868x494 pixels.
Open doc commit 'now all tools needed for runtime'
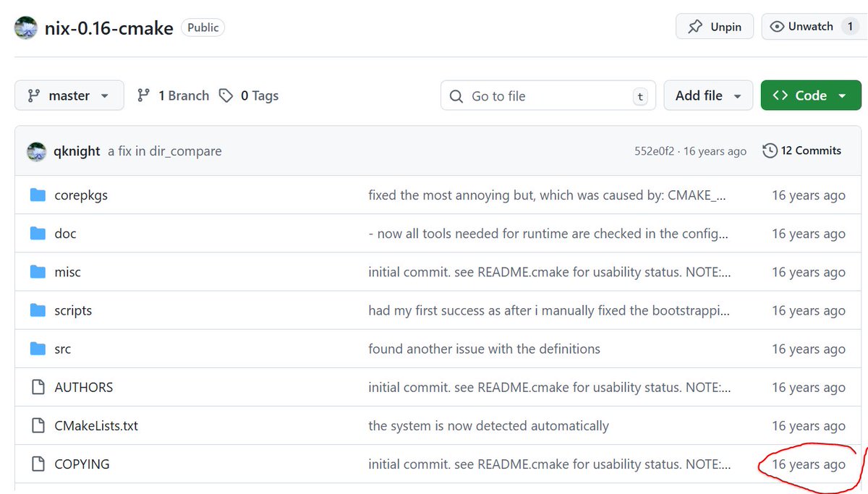coord(548,234)
